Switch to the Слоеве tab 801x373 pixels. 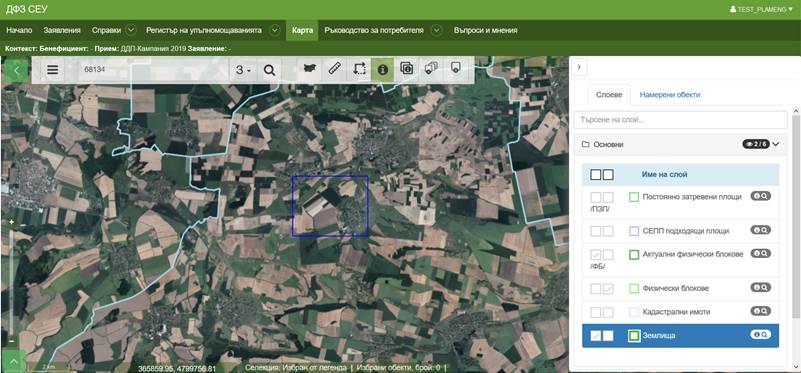[609, 95]
